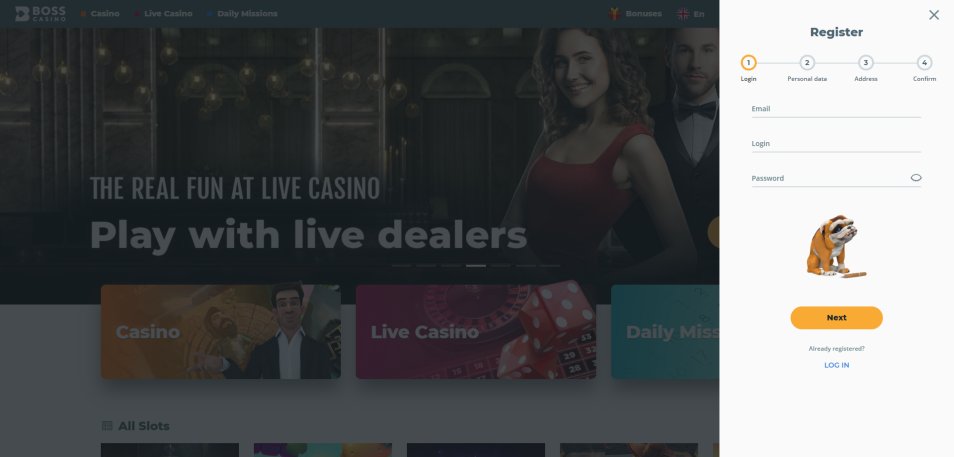Select step 3 Address circle

(x=866, y=63)
